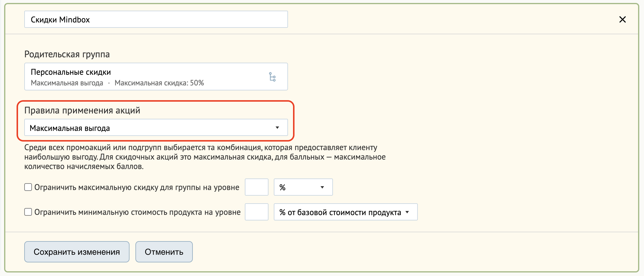Click the 'Максимальная скидка: 50%' text
The height and width of the screenshot is (276, 644).
tap(159, 83)
